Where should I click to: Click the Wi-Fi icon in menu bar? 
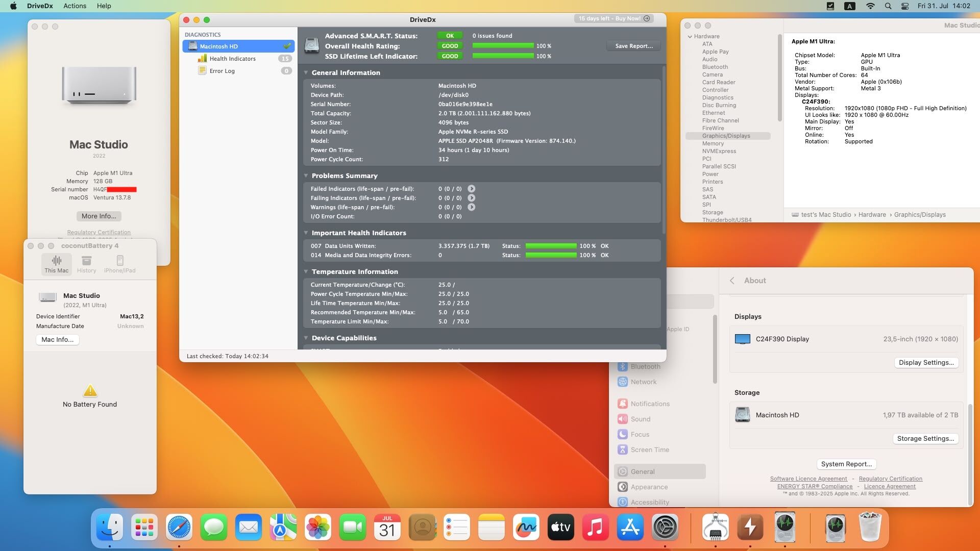(x=870, y=6)
